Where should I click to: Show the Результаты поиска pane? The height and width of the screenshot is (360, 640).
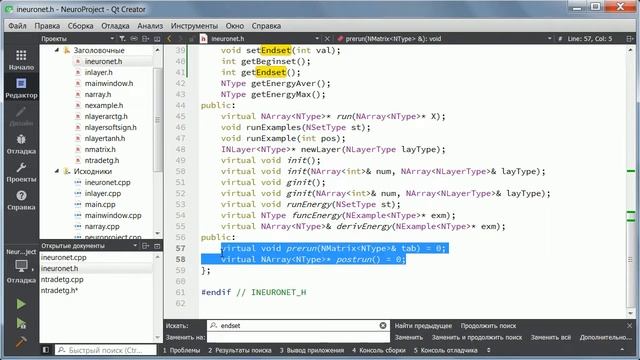coord(240,350)
